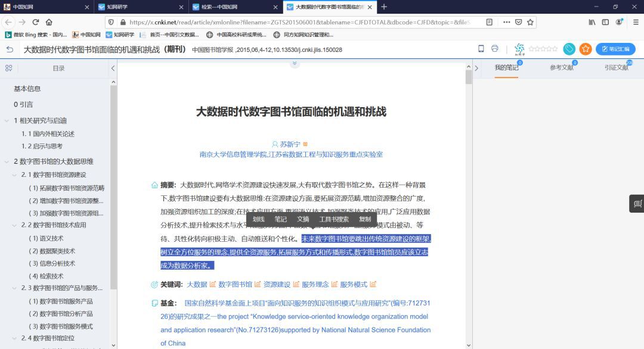This screenshot has width=644, height=349.
Task: Click the back arrow beside article title
Action: (10, 49)
